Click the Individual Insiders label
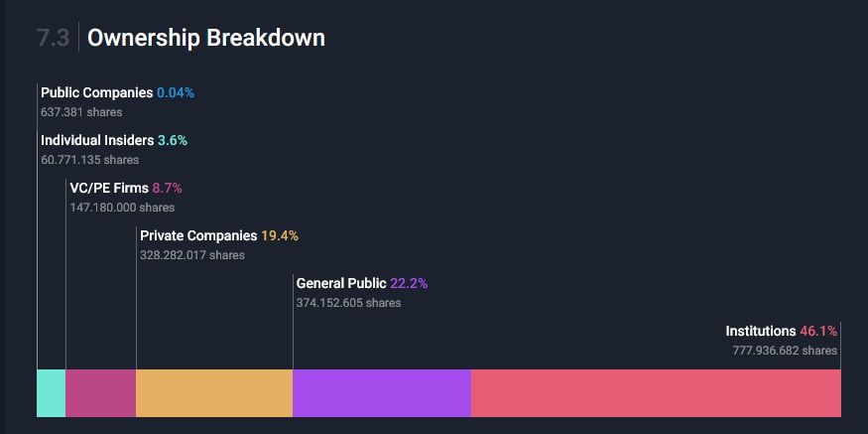 (97, 140)
